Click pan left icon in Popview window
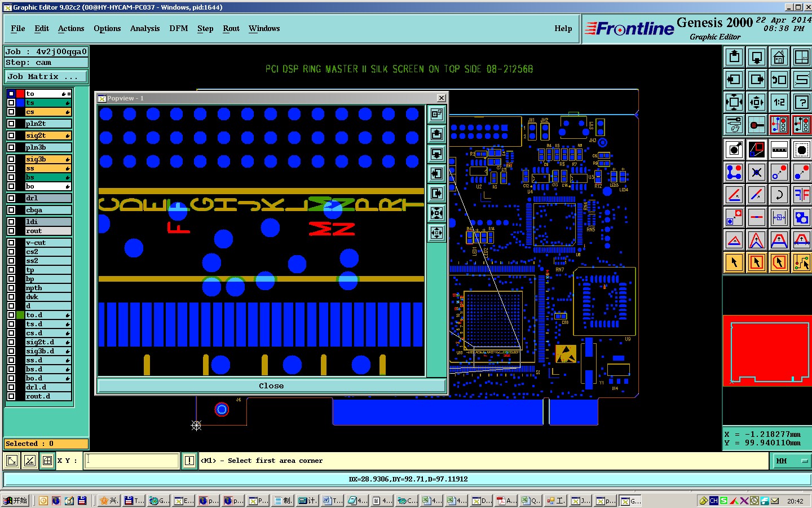This screenshot has height=508, width=812. (x=437, y=174)
